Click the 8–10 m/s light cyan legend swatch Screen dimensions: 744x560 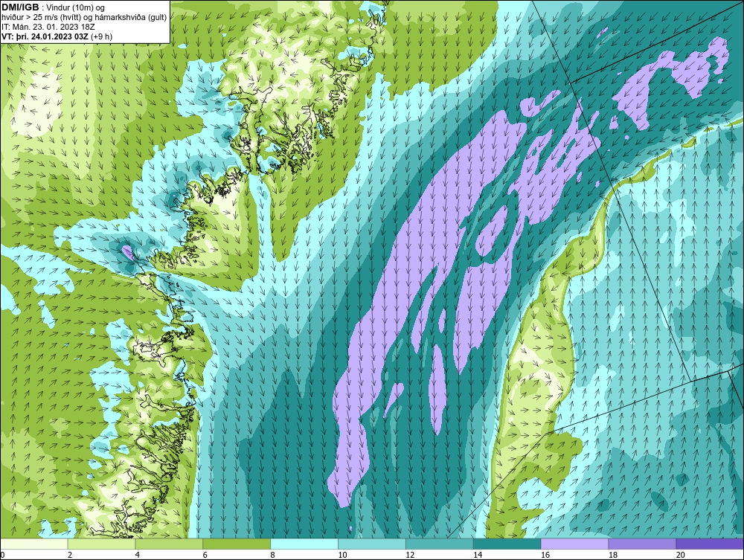tap(304, 544)
